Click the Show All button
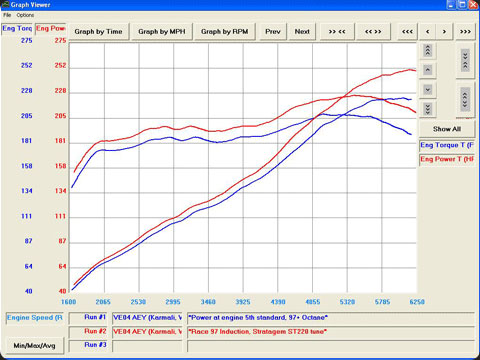Image resolution: width=480 pixels, height=360 pixels. click(447, 129)
